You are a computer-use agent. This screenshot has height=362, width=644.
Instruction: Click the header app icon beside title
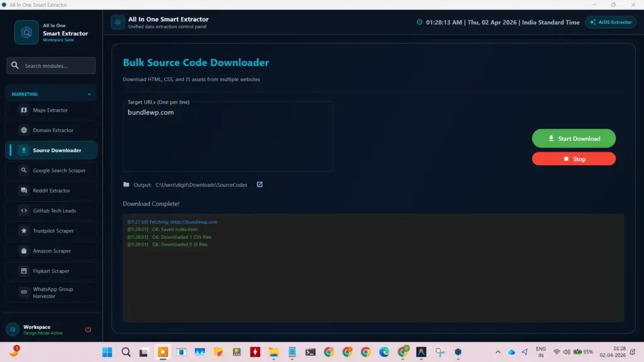click(118, 22)
